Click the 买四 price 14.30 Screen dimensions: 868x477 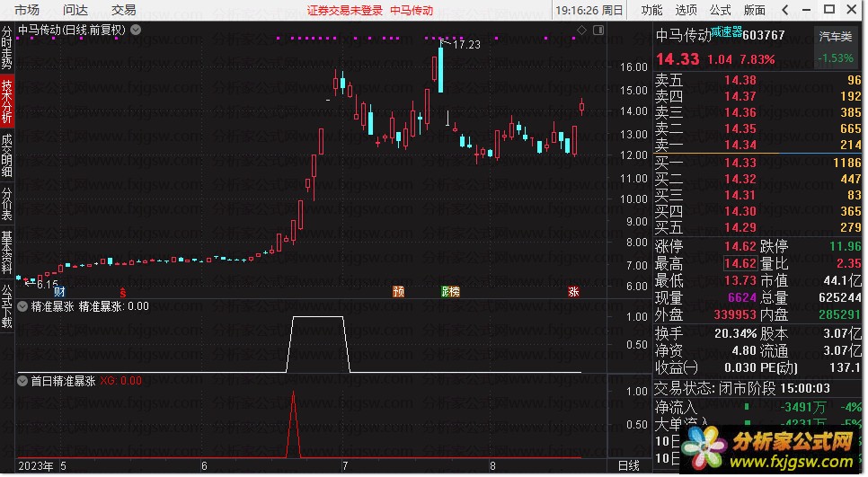click(x=740, y=211)
